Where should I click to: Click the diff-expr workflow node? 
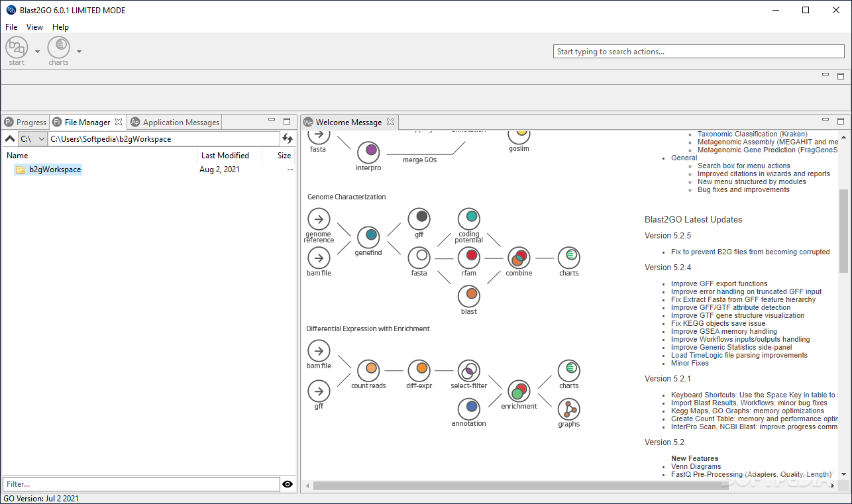(x=419, y=370)
